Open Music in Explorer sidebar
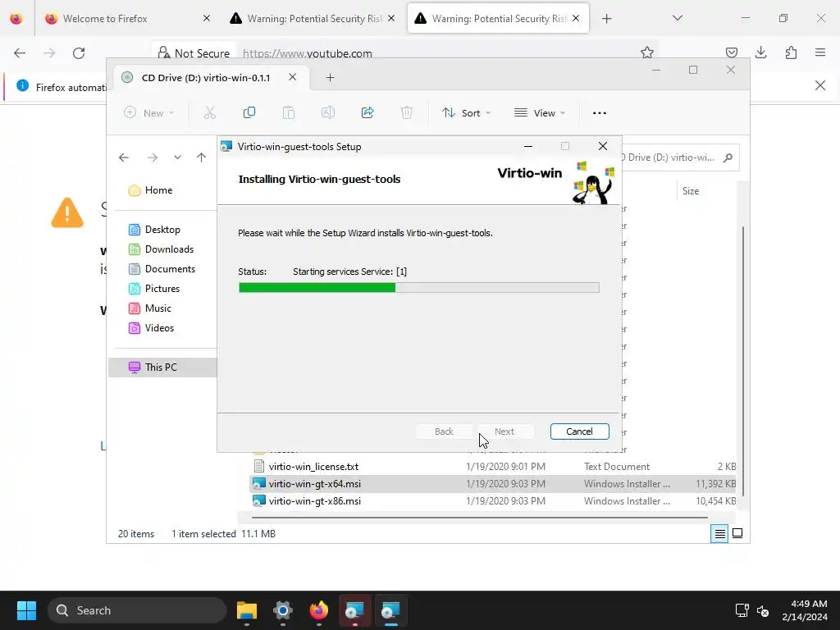The width and height of the screenshot is (840, 630). click(150, 308)
